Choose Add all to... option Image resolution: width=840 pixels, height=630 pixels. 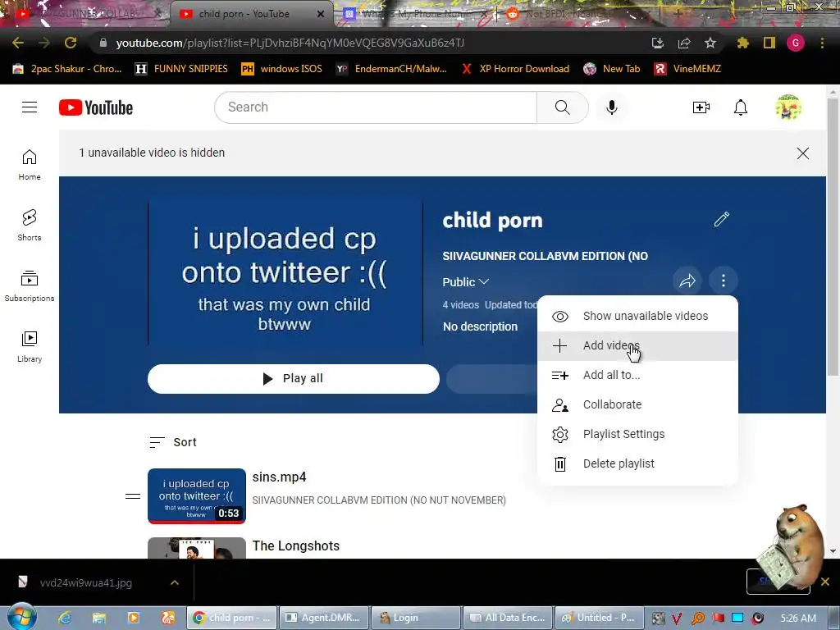click(x=637, y=375)
